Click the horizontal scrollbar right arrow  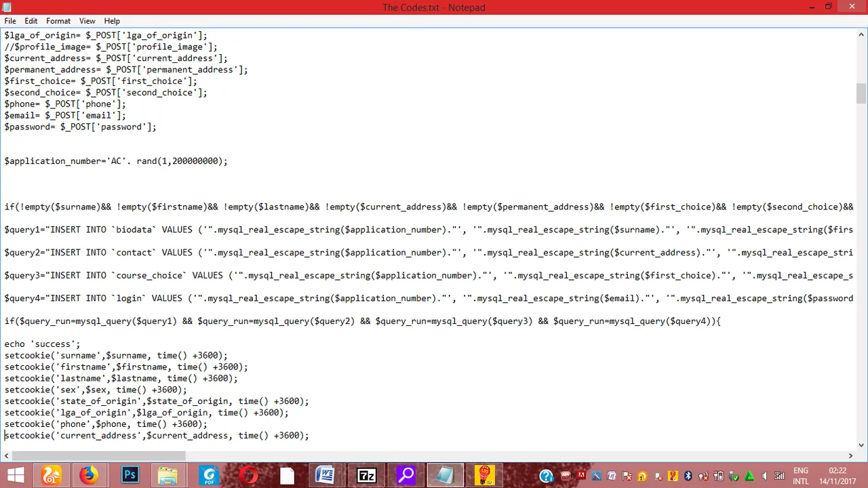point(850,456)
